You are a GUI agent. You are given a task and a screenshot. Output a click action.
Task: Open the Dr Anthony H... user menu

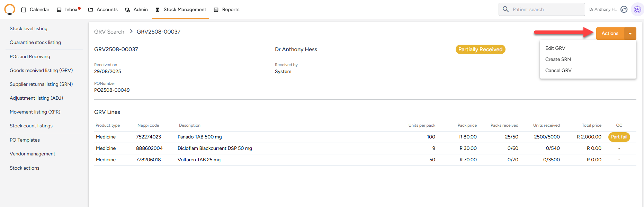pyautogui.click(x=603, y=9)
